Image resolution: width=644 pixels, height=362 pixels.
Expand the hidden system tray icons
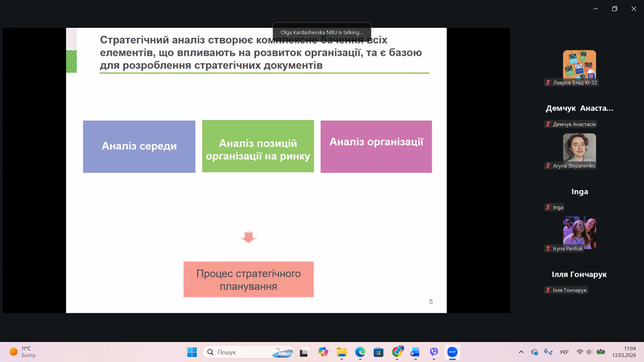[x=521, y=352]
